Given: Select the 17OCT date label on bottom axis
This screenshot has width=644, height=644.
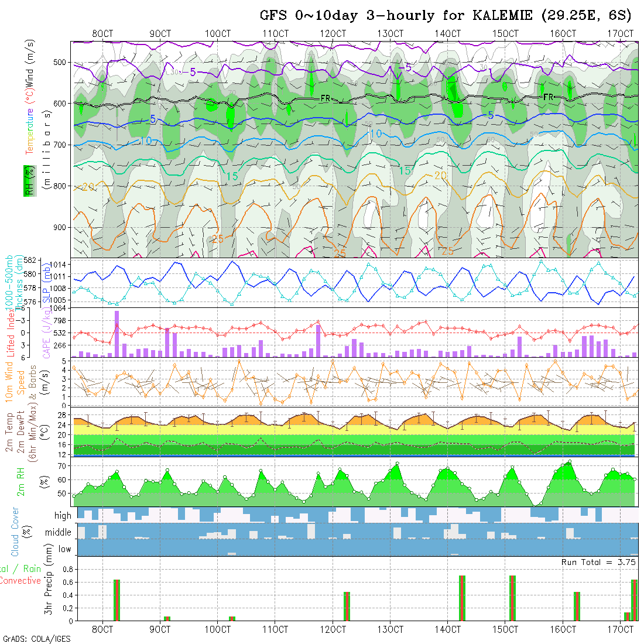Looking at the screenshot, I should pyautogui.click(x=621, y=629).
